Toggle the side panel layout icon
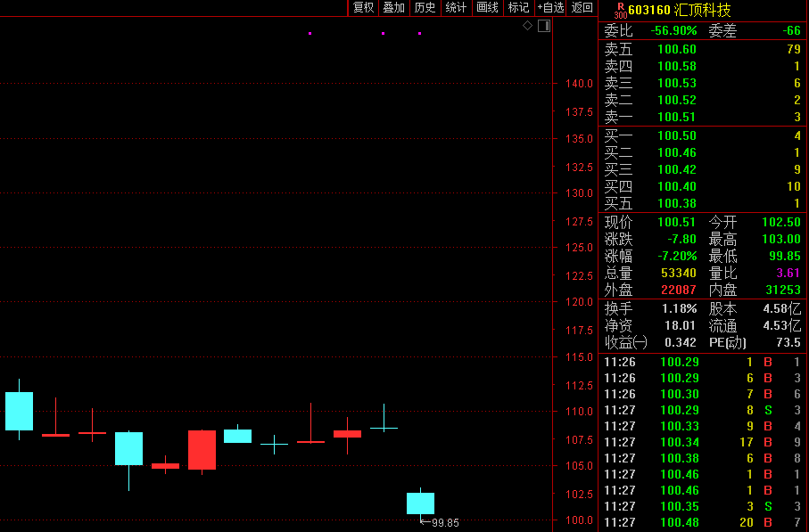This screenshot has height=532, width=809. [544, 26]
